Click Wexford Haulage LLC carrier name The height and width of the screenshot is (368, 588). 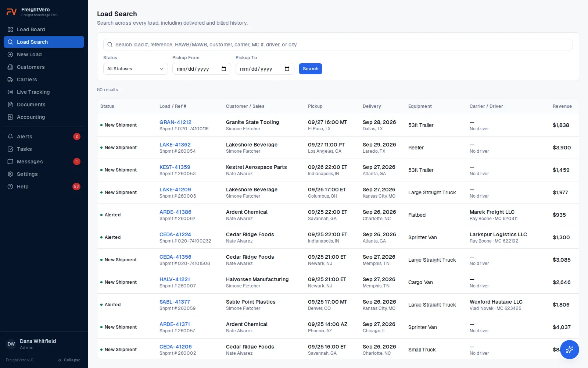pos(496,302)
